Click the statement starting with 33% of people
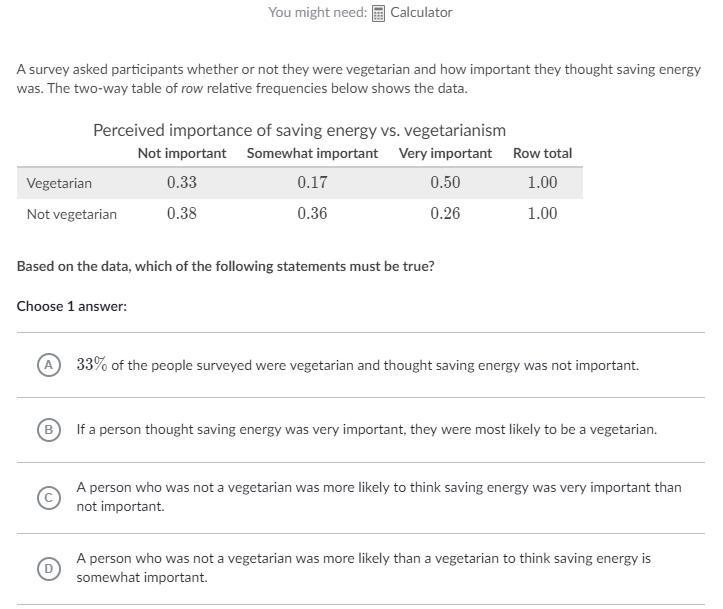Screen dimensions: 723x609 tap(357, 365)
